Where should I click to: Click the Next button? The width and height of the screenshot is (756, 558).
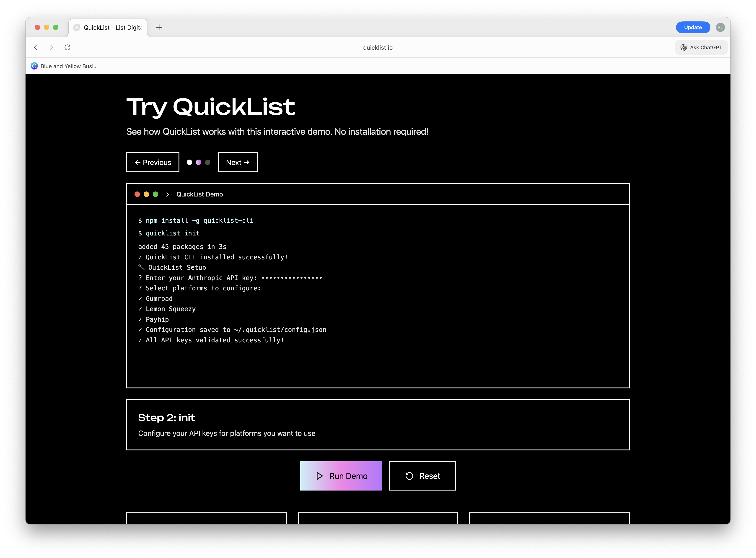pyautogui.click(x=237, y=162)
